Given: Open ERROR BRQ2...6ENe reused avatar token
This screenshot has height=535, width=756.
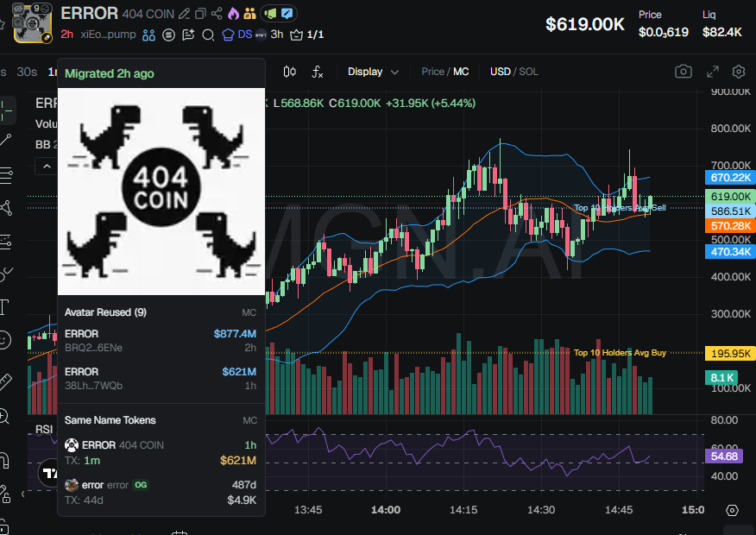Looking at the screenshot, I should (x=161, y=340).
